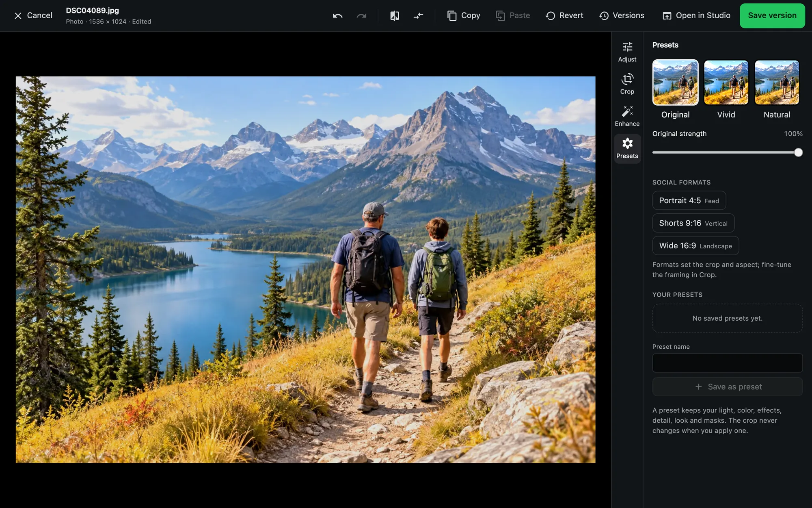The image size is (812, 508).
Task: Choose the Shorts 9:16 Vertical format
Action: click(693, 223)
